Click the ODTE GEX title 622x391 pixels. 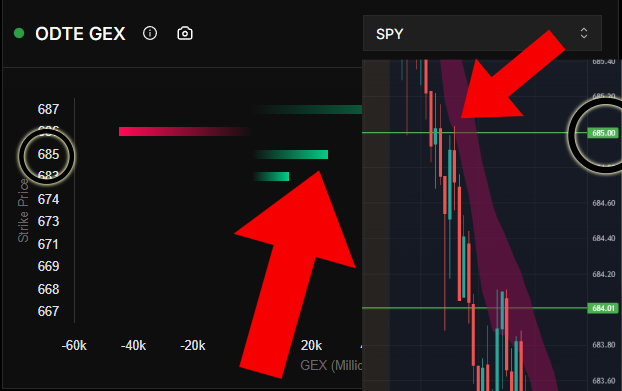pyautogui.click(x=80, y=34)
